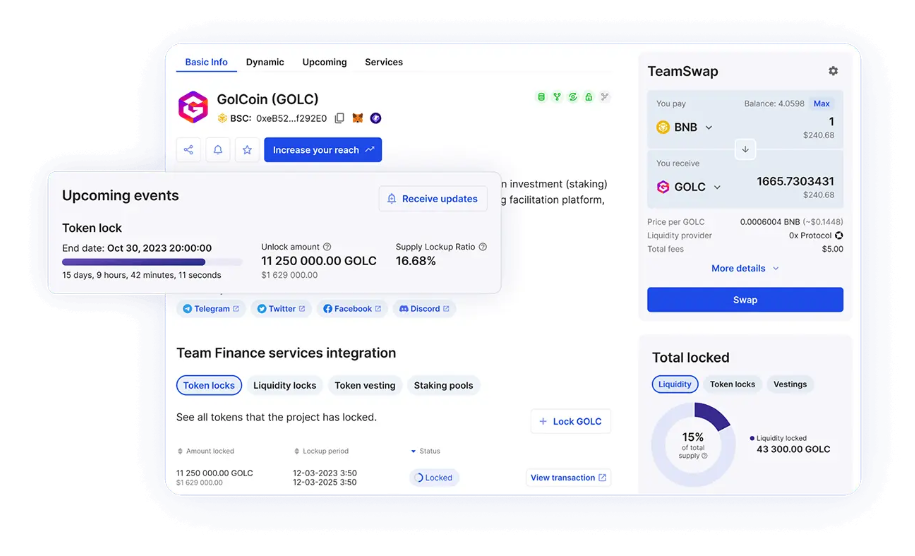Copy the BSC contract address
The image size is (915, 556).
(339, 118)
